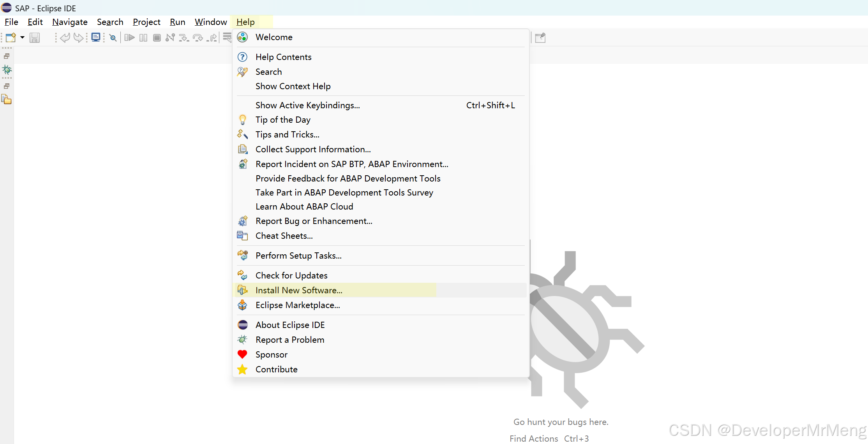The width and height of the screenshot is (868, 444).
Task: Click the Step Over debug icon
Action: click(198, 38)
